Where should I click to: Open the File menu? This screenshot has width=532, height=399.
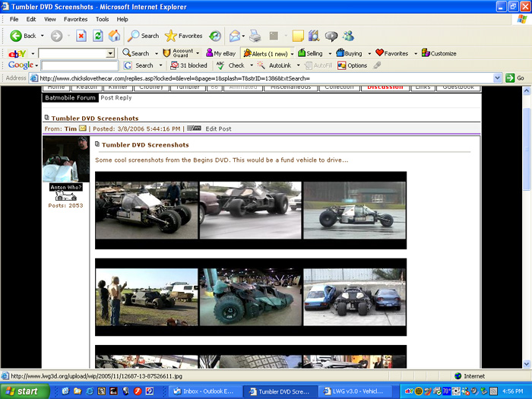[14, 19]
